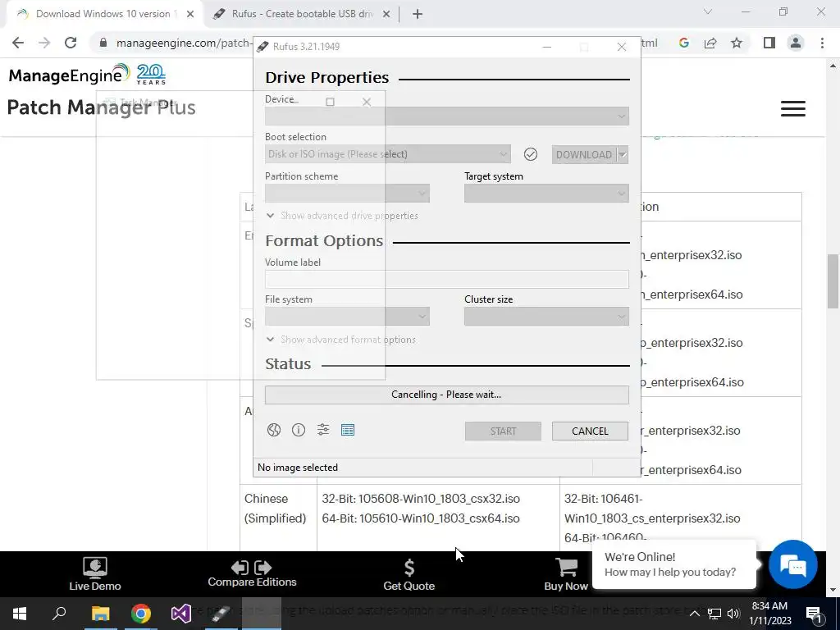Expand Show advanced format options
Viewport: 840px width, 630px height.
tap(340, 340)
